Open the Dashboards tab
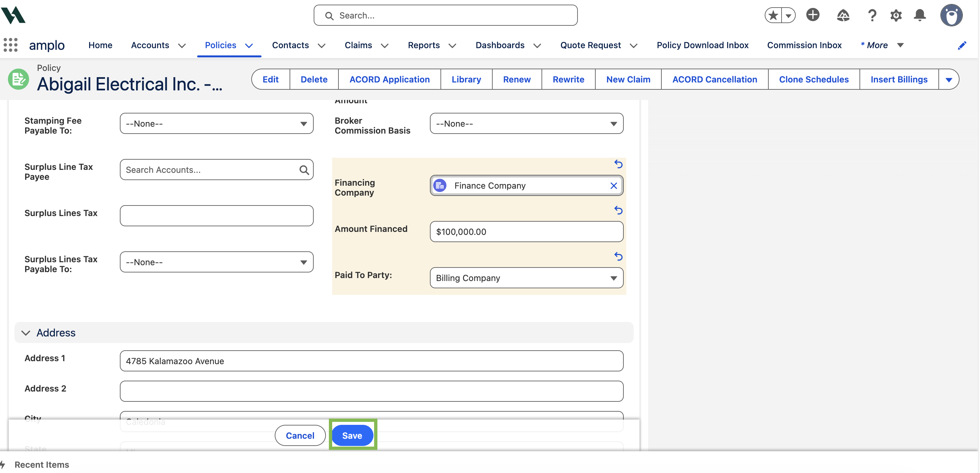Image resolution: width=980 pixels, height=473 pixels. 500,45
